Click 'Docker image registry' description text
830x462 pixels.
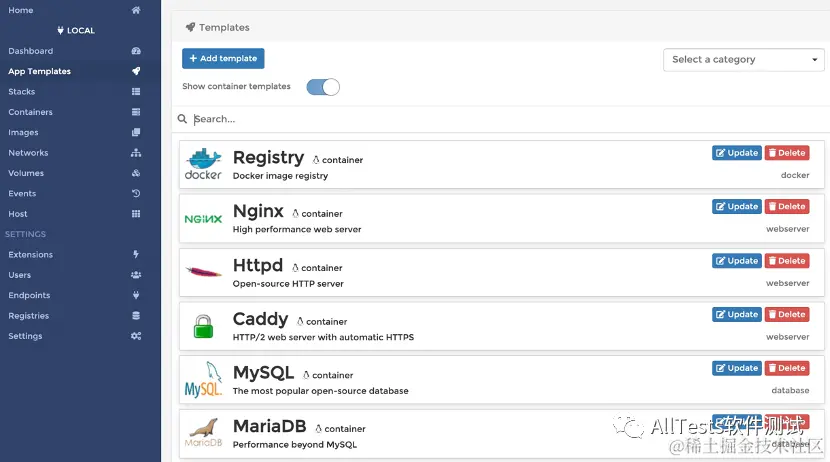pyautogui.click(x=281, y=176)
